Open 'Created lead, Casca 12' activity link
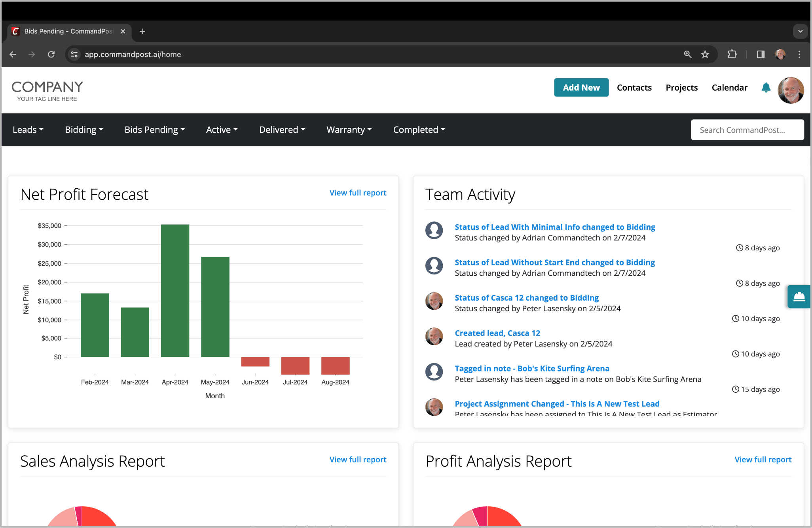Image resolution: width=812 pixels, height=528 pixels. pos(497,333)
